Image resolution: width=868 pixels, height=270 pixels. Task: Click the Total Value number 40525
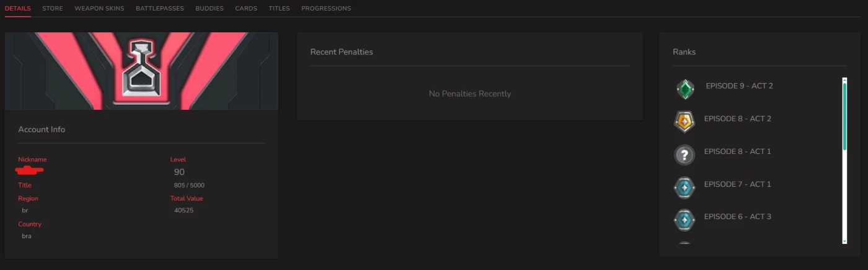pyautogui.click(x=184, y=210)
